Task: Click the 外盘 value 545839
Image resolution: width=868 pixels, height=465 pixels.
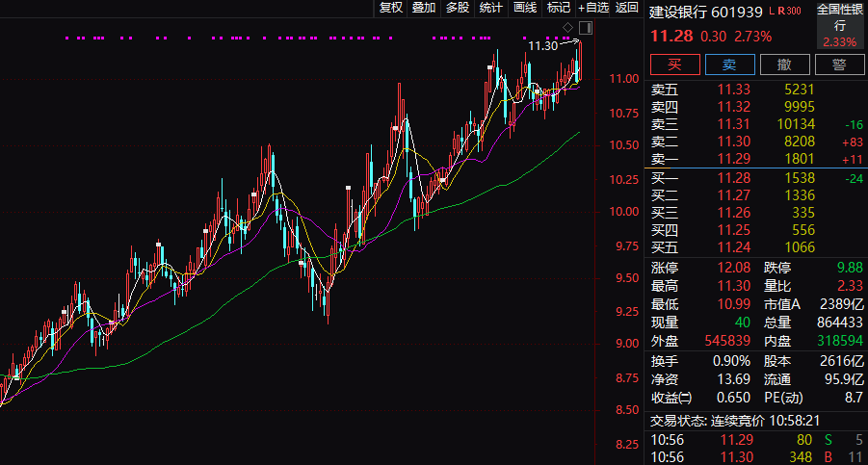Action: [727, 341]
